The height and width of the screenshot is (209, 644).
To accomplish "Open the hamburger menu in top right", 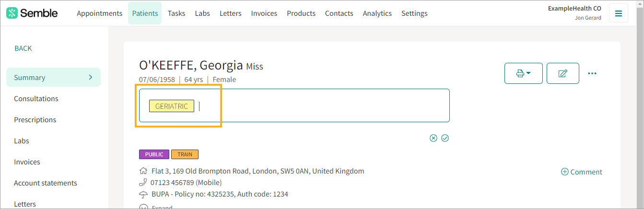I will point(619,13).
